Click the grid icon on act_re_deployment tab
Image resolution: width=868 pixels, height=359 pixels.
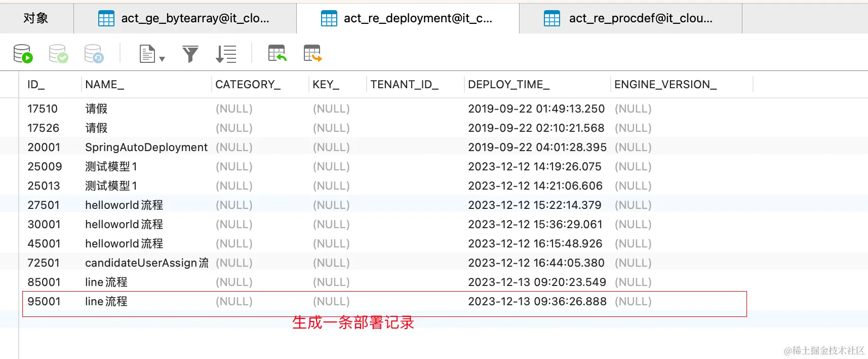click(329, 19)
